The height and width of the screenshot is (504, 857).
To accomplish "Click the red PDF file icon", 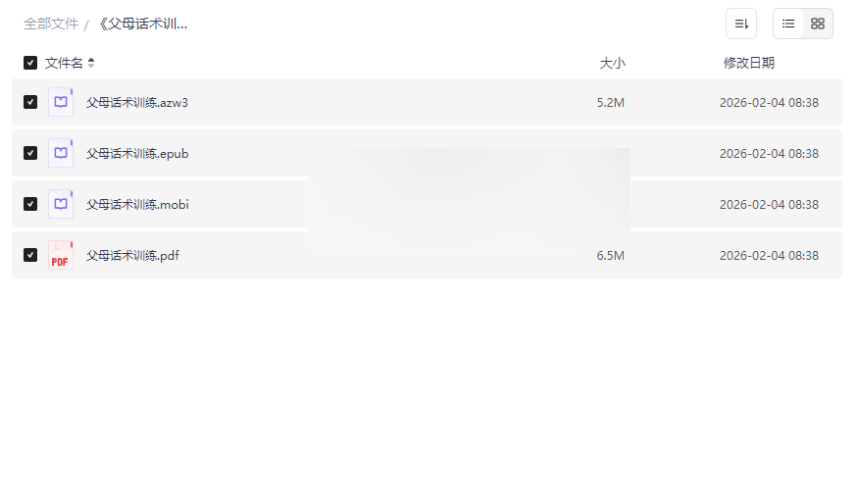I will click(x=61, y=255).
